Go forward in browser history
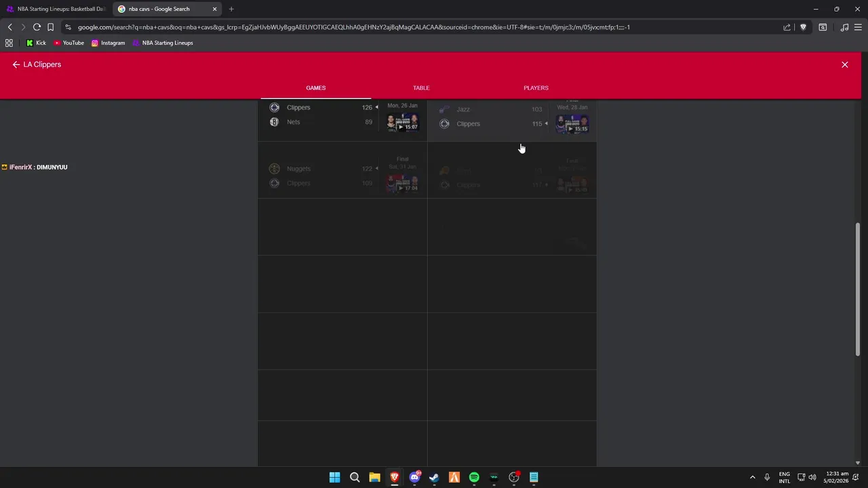The height and width of the screenshot is (488, 868). [x=23, y=27]
